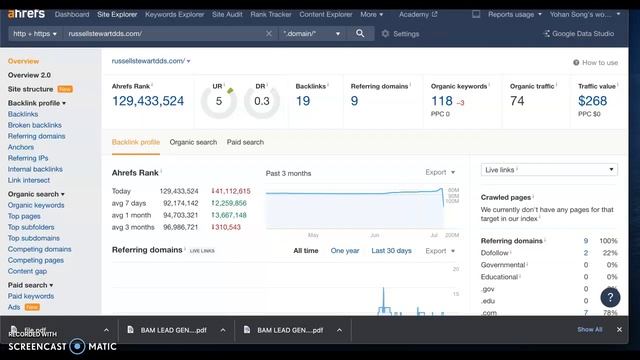Open Google Data Studio

[579, 33]
